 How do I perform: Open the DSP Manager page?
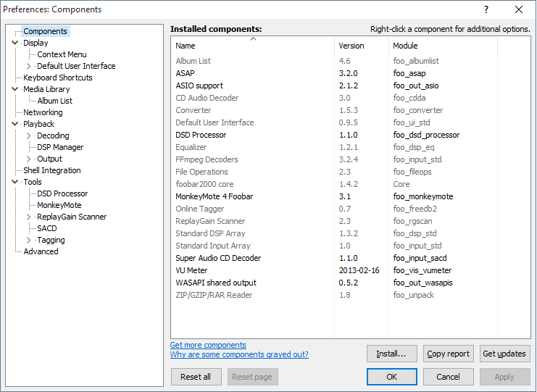60,147
